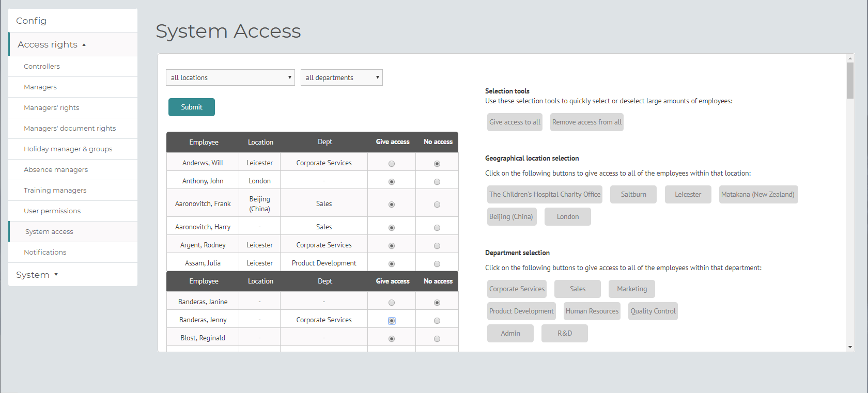Open the Managers sidebar item
This screenshot has height=393, width=868.
73,87
